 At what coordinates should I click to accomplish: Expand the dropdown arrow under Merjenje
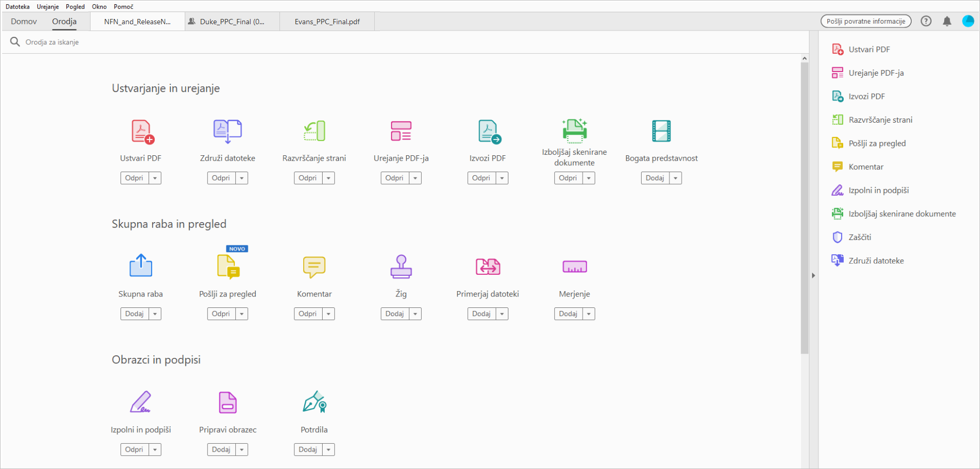(589, 314)
